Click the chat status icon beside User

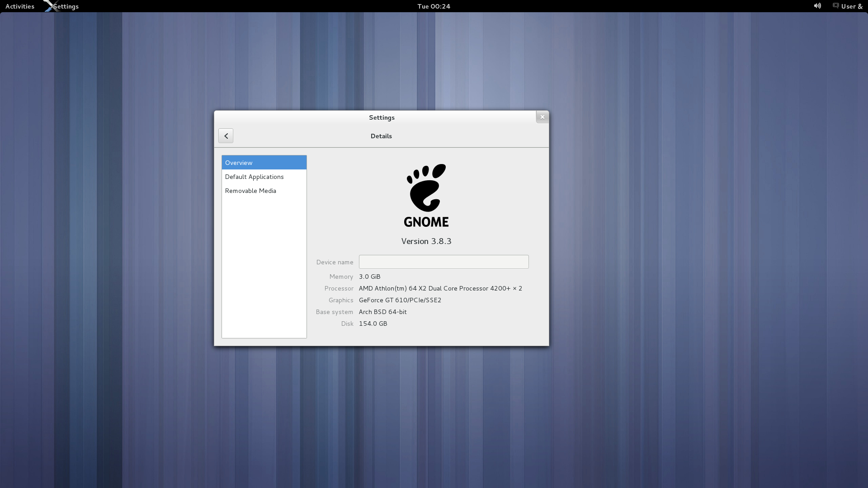click(835, 6)
